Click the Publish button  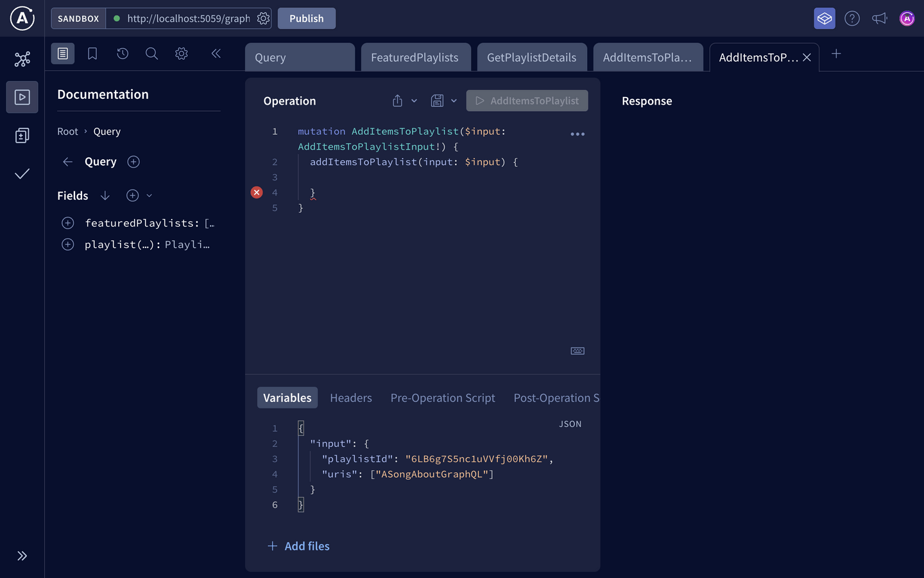(306, 18)
